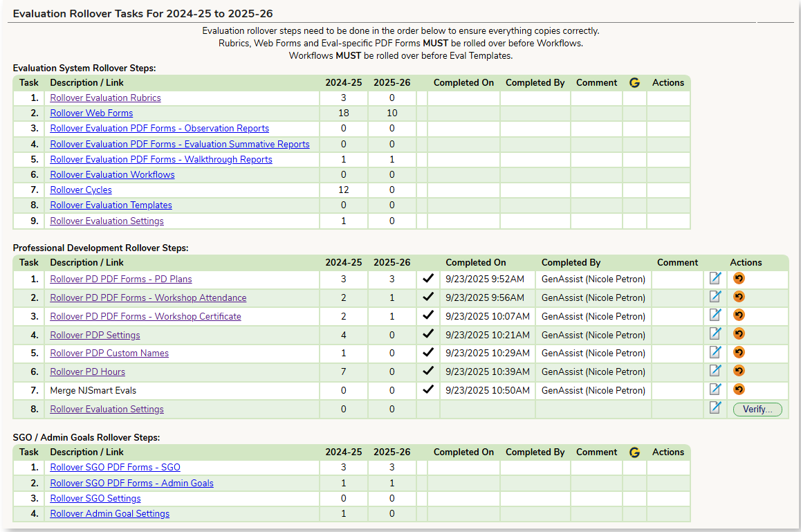Open Rollover Evaluation Rubrics link

pyautogui.click(x=105, y=98)
